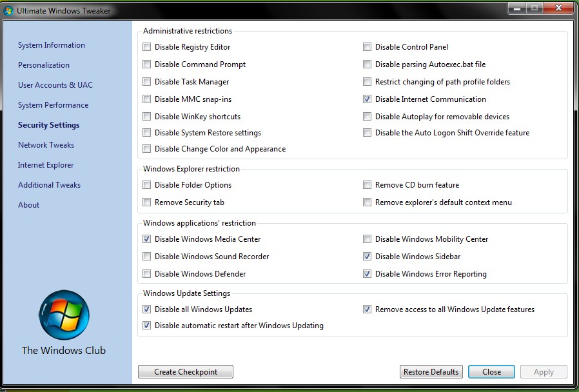The width and height of the screenshot is (579, 392).
Task: Uncheck Disable Windows Media Center
Action: click(x=146, y=239)
